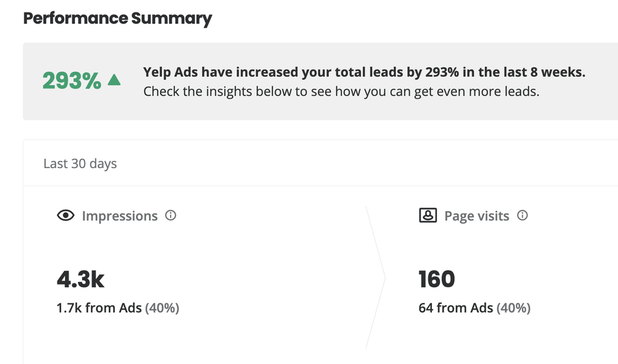
Task: Click the gray leads increase banner
Action: click(x=320, y=81)
